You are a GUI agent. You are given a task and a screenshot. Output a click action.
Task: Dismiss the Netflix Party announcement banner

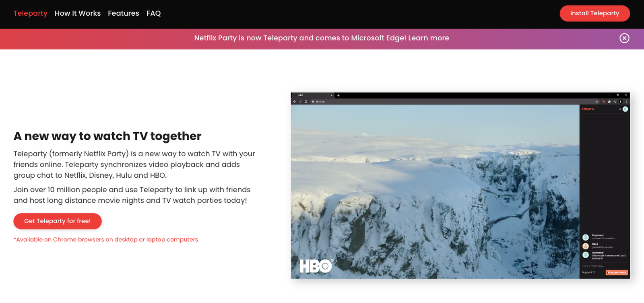pos(624,38)
